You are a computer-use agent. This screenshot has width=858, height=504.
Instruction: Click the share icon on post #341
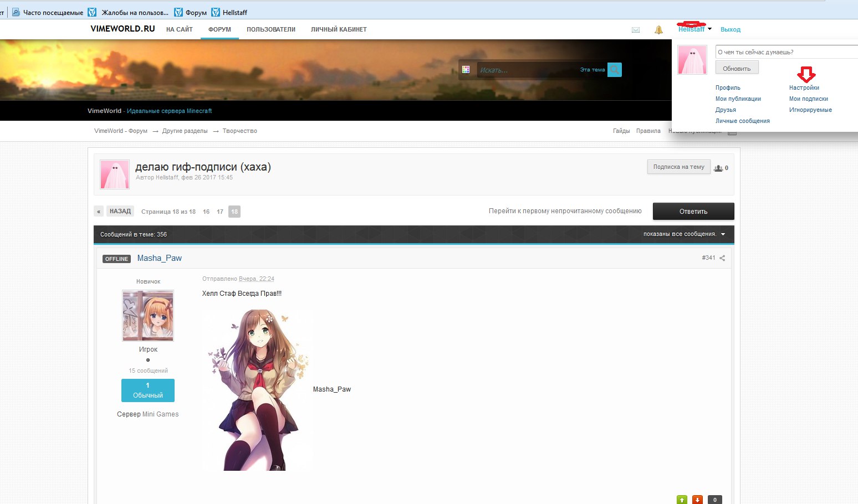pyautogui.click(x=722, y=258)
